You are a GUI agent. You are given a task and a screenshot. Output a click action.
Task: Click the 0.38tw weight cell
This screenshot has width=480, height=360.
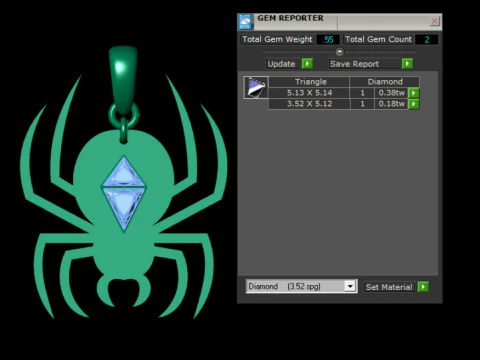(391, 93)
